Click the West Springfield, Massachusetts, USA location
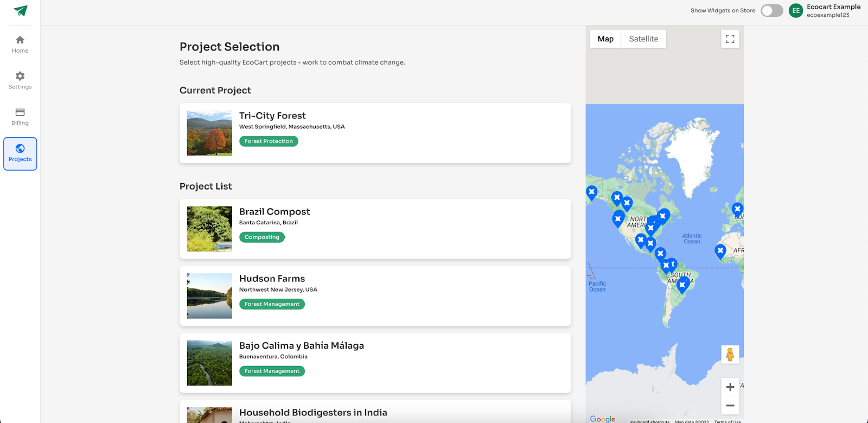 (292, 127)
